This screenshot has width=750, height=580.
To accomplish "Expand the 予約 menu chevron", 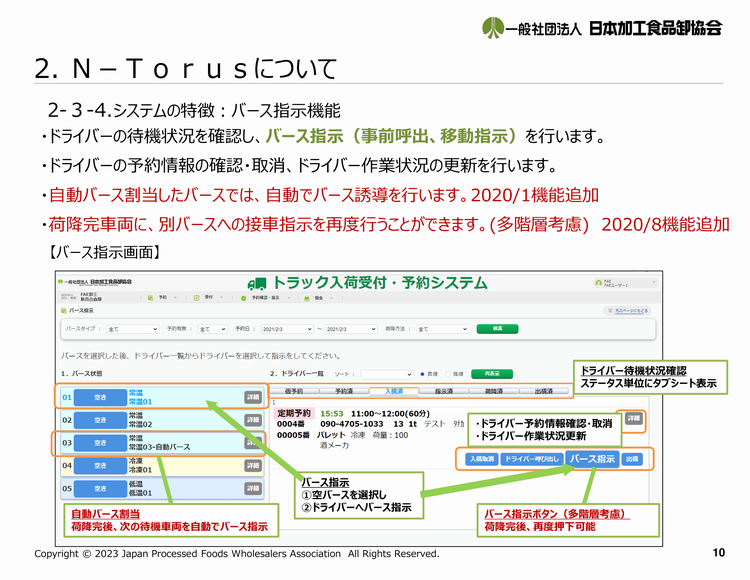I will pyautogui.click(x=175, y=298).
